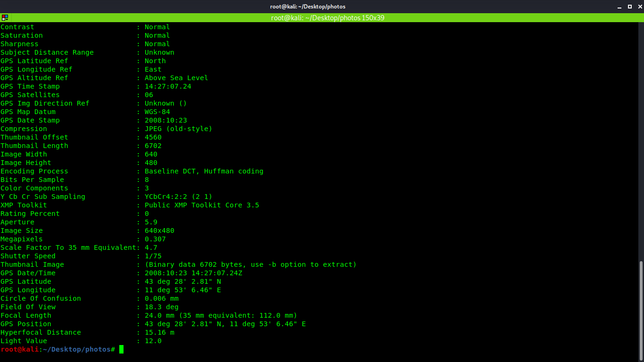Maximize the terminal window
Viewport: 644px width, 362px height.
629,7
